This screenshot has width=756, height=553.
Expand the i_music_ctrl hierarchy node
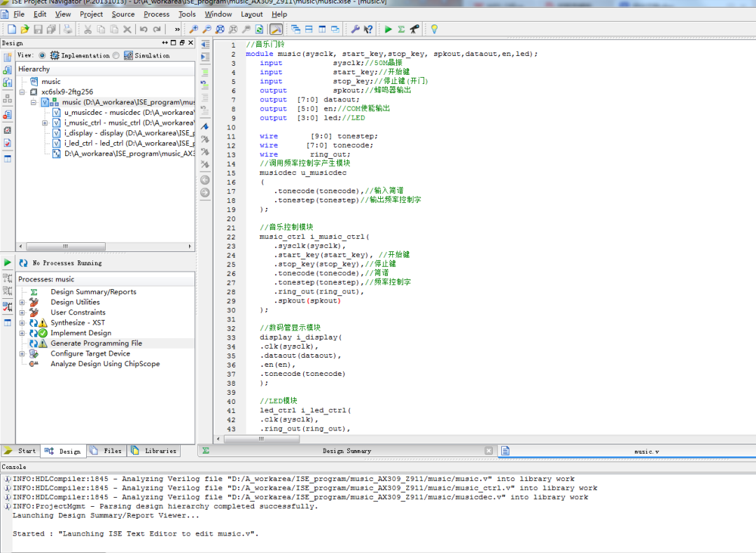(x=45, y=122)
